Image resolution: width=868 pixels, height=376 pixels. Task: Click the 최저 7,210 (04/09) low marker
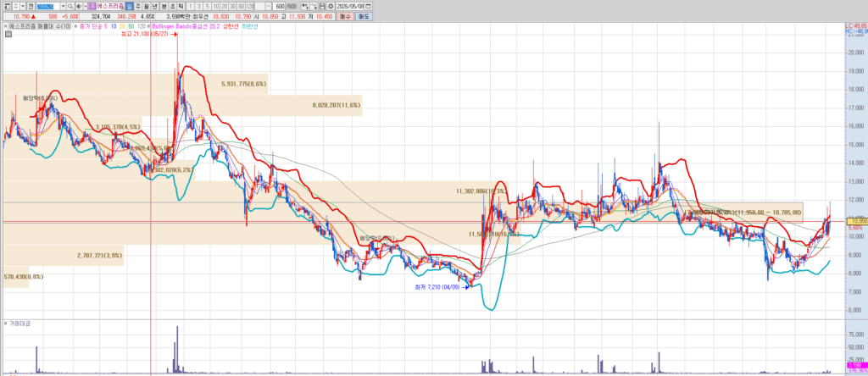click(x=438, y=287)
